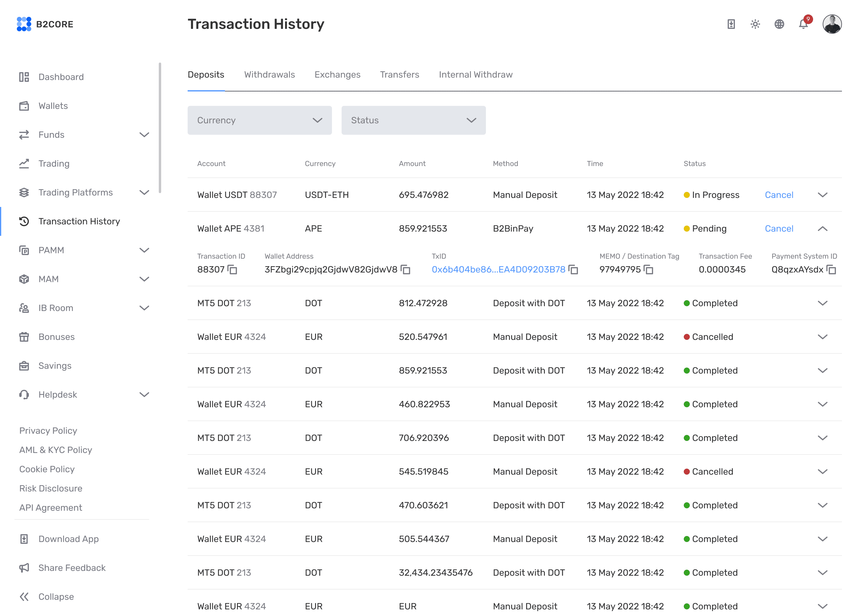Image resolution: width=866 pixels, height=616 pixels.
Task: Expand the MAM submenu chevron
Action: click(x=144, y=279)
